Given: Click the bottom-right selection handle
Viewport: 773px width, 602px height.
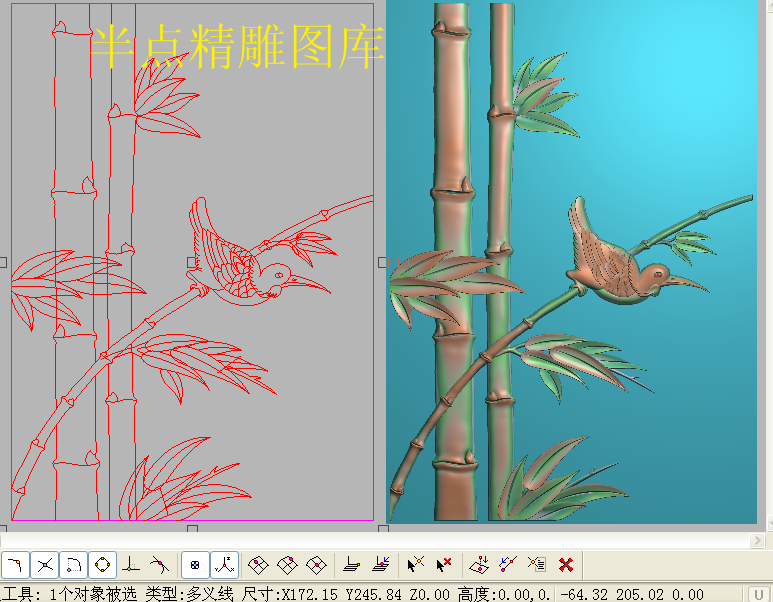Looking at the screenshot, I should (383, 529).
